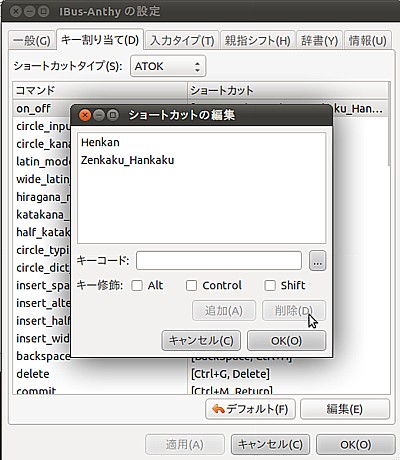Enable the Alt modifier checkbox
Image resolution: width=400 pixels, height=460 pixels.
pyautogui.click(x=137, y=286)
